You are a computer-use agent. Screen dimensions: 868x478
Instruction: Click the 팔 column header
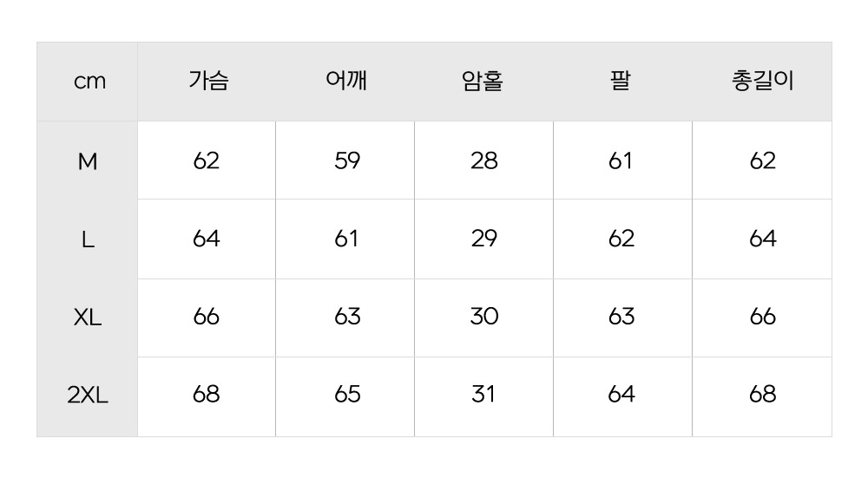point(621,82)
